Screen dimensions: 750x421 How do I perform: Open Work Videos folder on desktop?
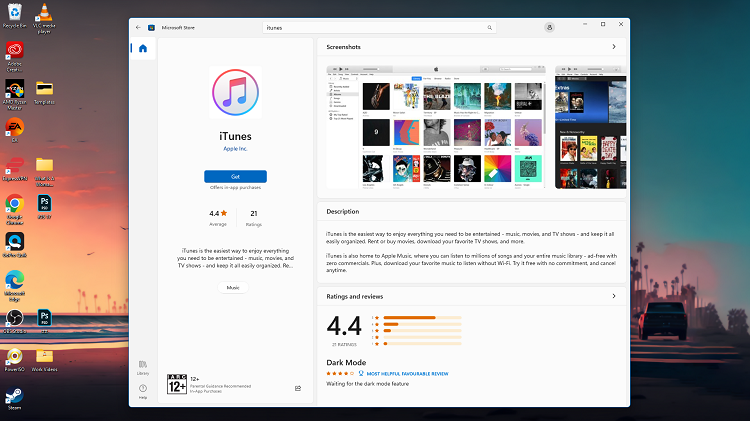coord(44,360)
